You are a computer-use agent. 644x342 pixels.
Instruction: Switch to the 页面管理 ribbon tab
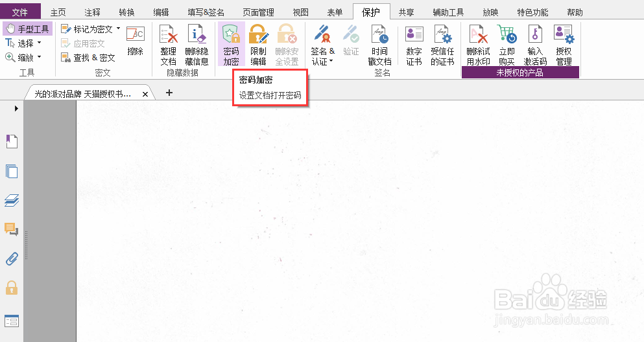[258, 12]
